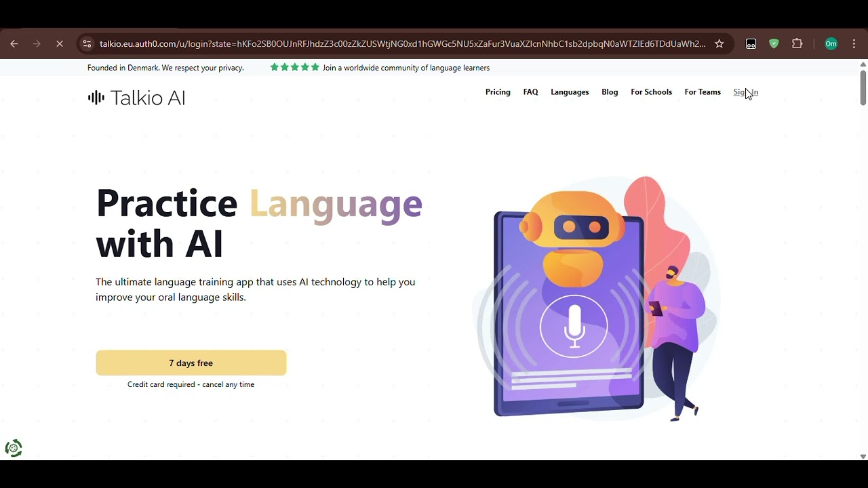
Task: Click the page vertical scrollbar thumb
Action: pyautogui.click(x=863, y=87)
